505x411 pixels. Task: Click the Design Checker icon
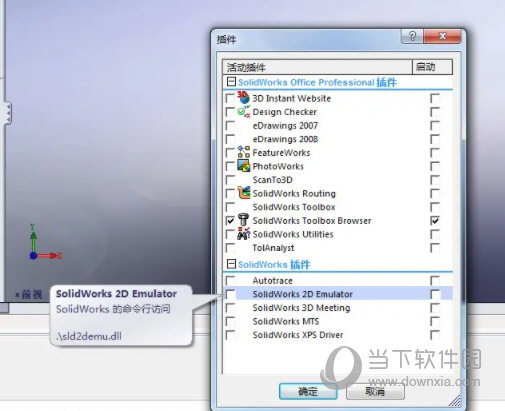(x=243, y=111)
